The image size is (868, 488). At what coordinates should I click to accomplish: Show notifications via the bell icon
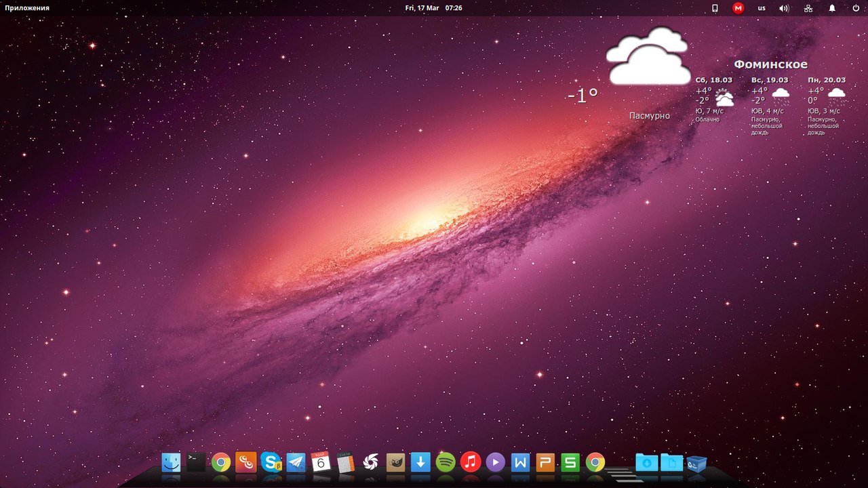832,8
